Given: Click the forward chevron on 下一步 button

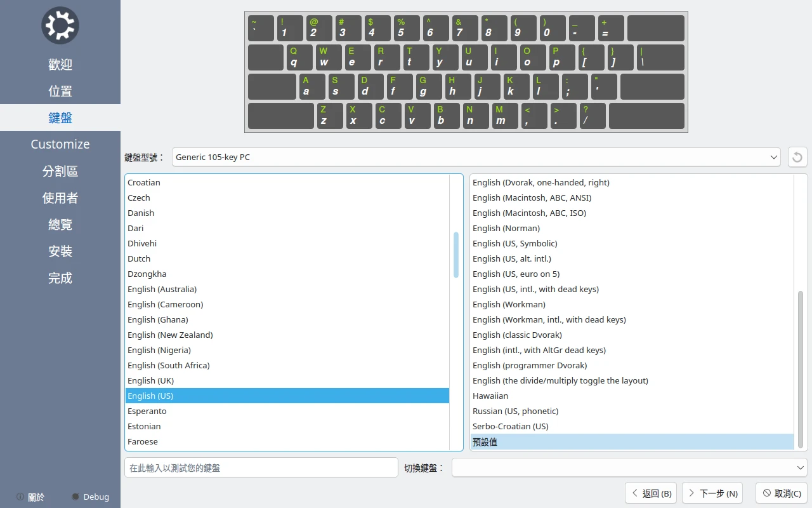Looking at the screenshot, I should tap(691, 493).
